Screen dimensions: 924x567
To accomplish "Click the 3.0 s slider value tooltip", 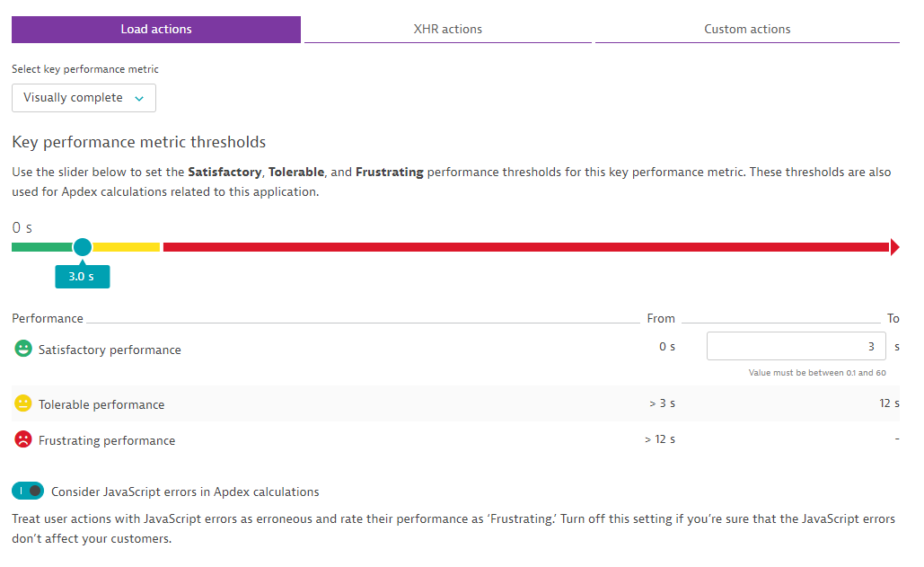I will click(x=82, y=277).
